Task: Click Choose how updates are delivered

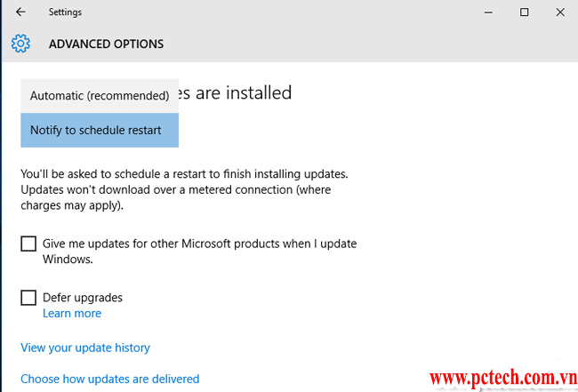Action: coord(109,379)
